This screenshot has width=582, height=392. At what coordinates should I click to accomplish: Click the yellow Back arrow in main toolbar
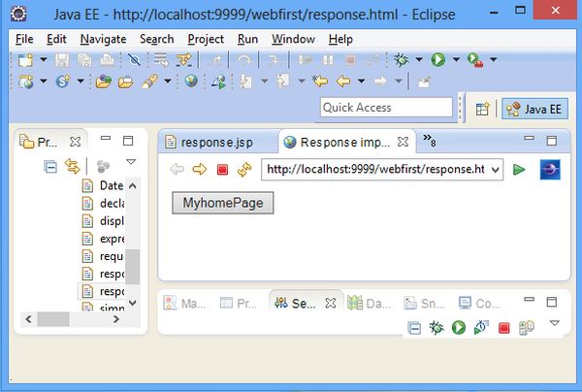click(343, 81)
